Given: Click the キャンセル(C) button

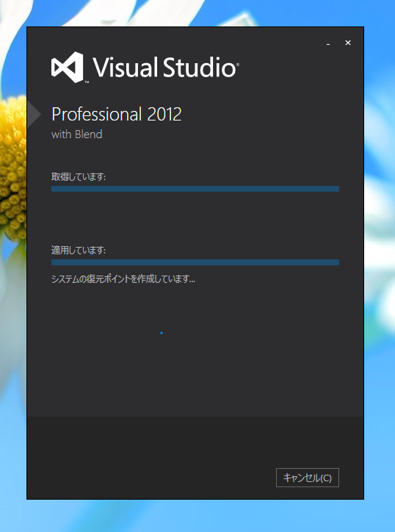Looking at the screenshot, I should tap(308, 478).
